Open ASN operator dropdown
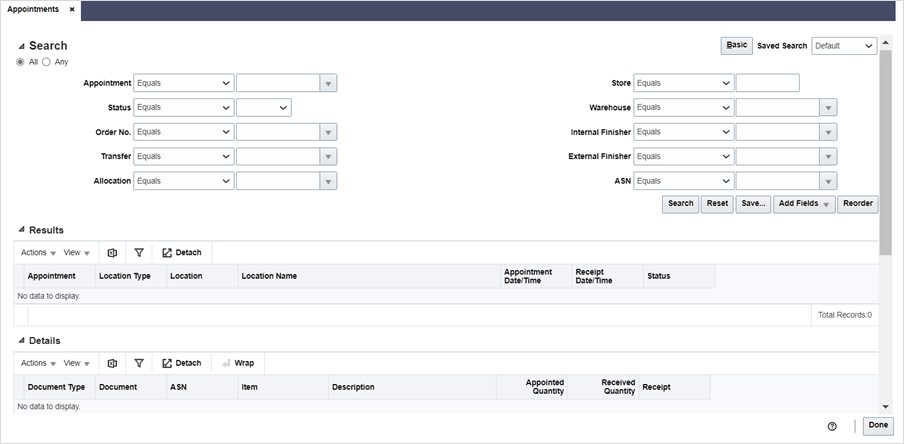 684,181
